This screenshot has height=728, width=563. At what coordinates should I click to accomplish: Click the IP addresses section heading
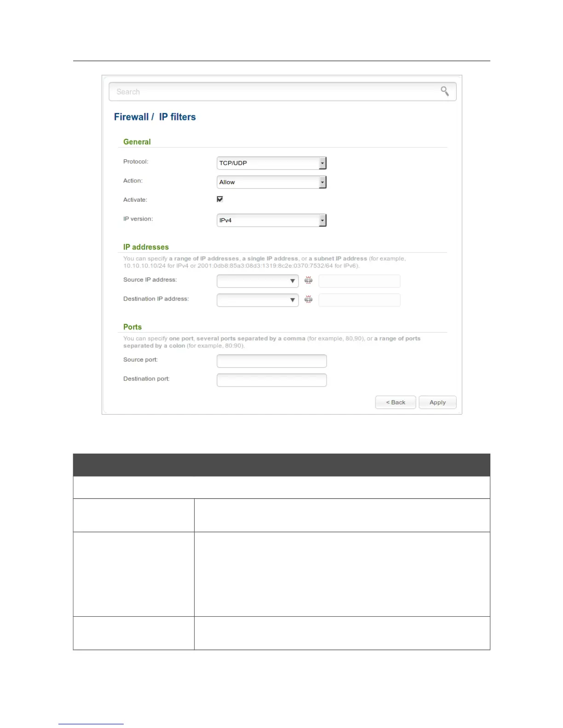[146, 247]
